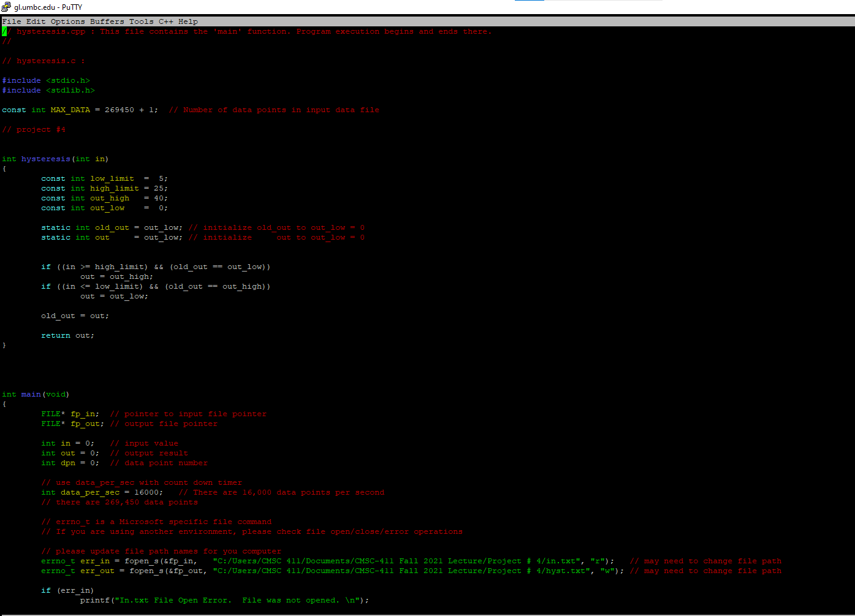
Task: Place cursor on the #include <stdio.h> line
Action: coord(46,80)
